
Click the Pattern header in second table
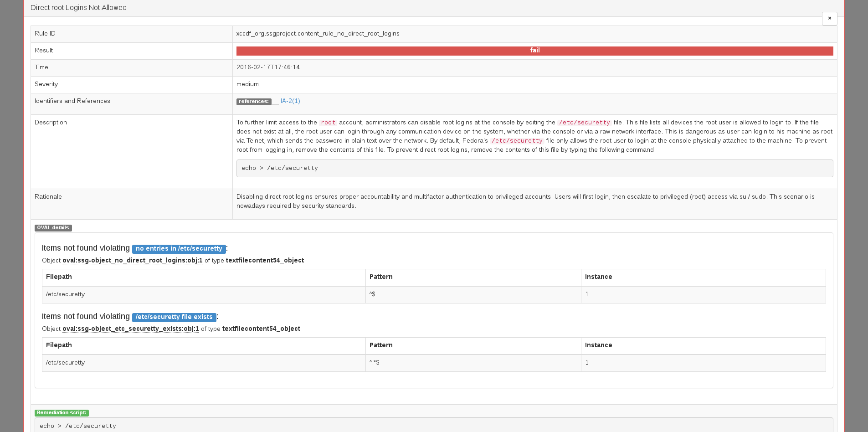[x=381, y=345]
